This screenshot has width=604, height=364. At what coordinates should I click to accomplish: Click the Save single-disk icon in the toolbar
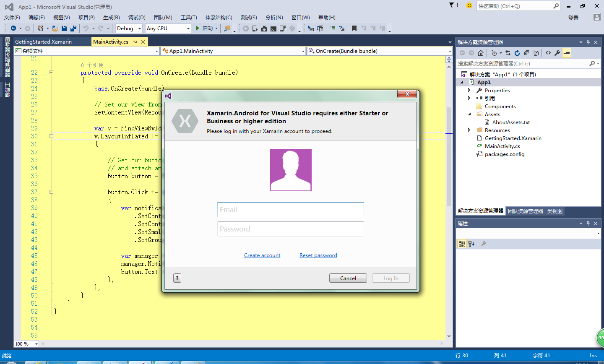(64, 29)
